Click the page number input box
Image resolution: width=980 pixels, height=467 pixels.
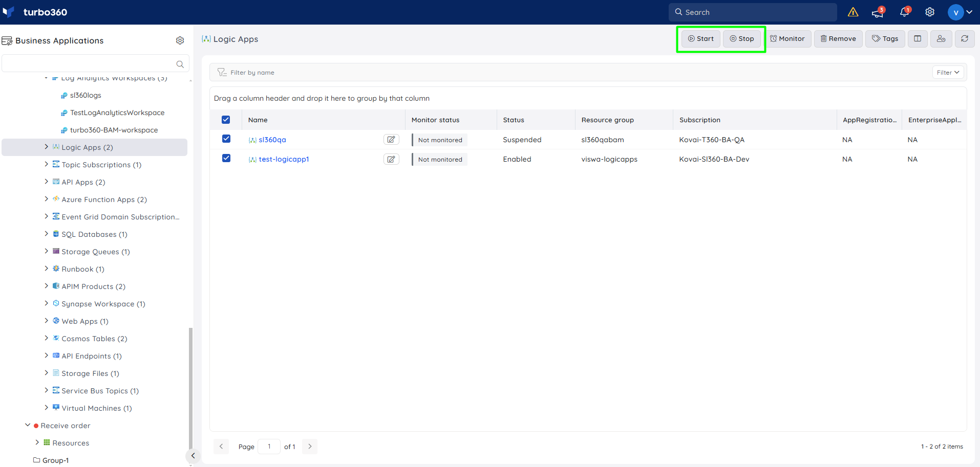point(269,447)
